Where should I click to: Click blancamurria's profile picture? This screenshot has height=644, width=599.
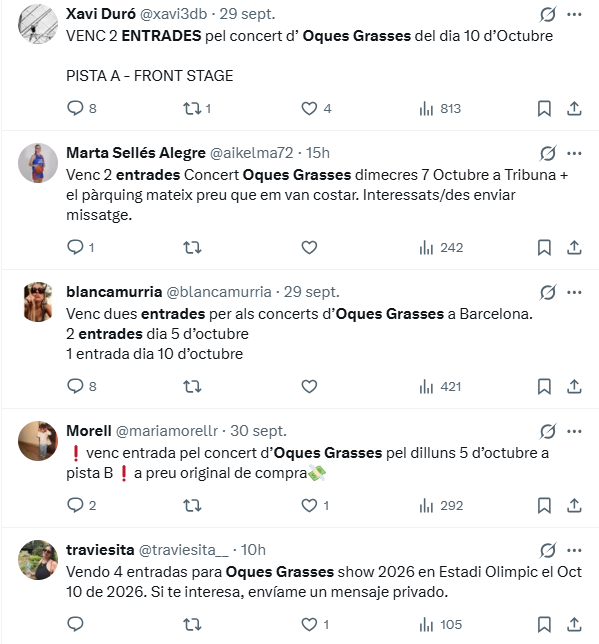pyautogui.click(x=38, y=301)
